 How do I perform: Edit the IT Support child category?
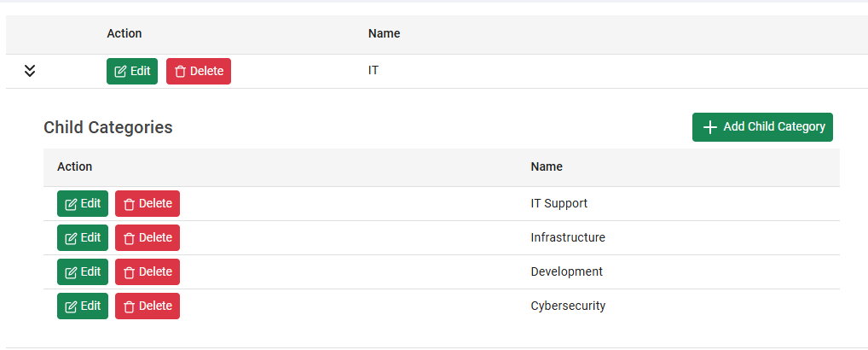point(83,203)
